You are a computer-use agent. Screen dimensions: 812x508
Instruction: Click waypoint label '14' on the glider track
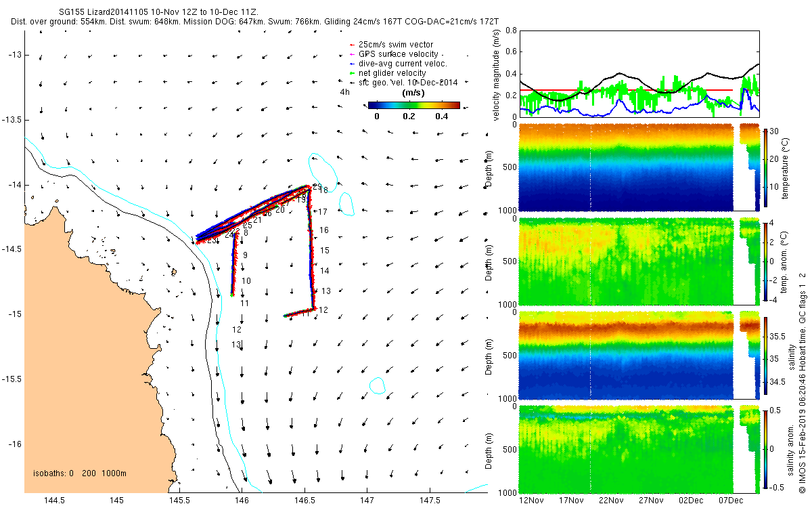325,271
